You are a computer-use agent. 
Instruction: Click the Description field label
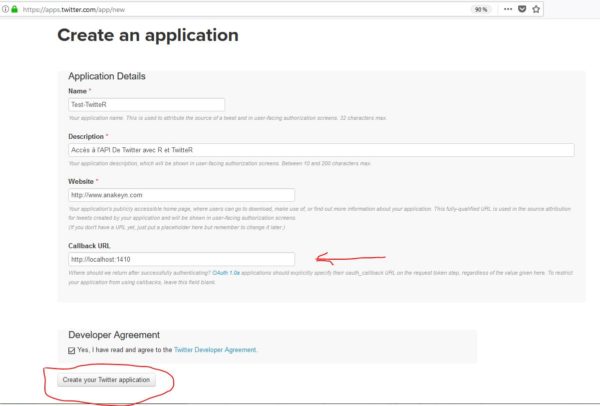point(86,137)
